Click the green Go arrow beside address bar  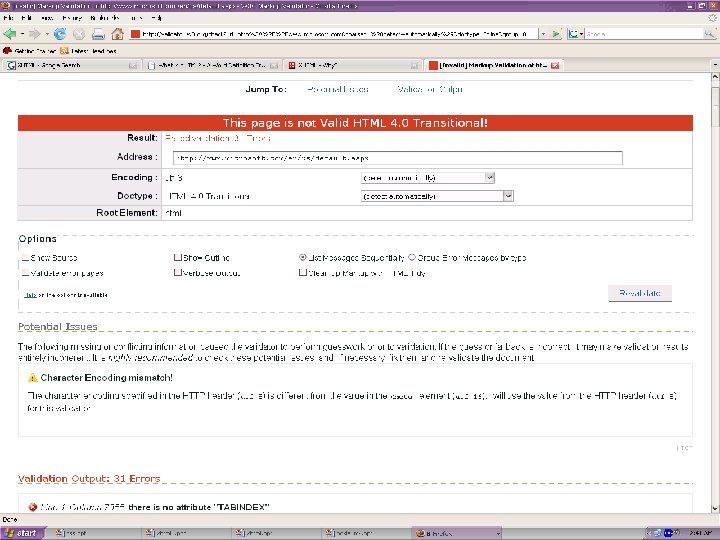[556, 34]
